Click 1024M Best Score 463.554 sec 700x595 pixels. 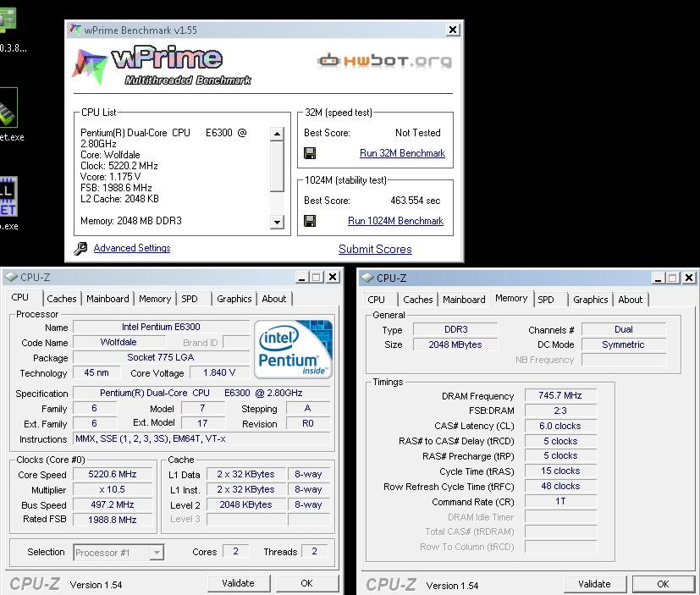coord(416,201)
